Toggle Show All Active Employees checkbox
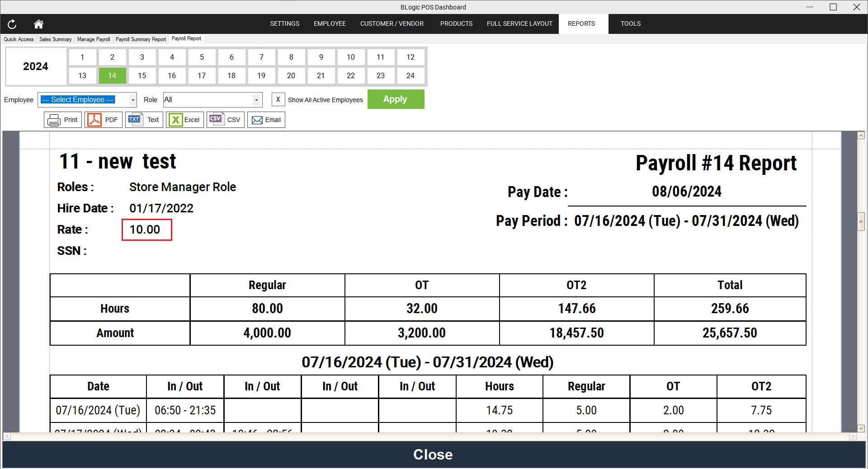The image size is (868, 469). coord(278,99)
